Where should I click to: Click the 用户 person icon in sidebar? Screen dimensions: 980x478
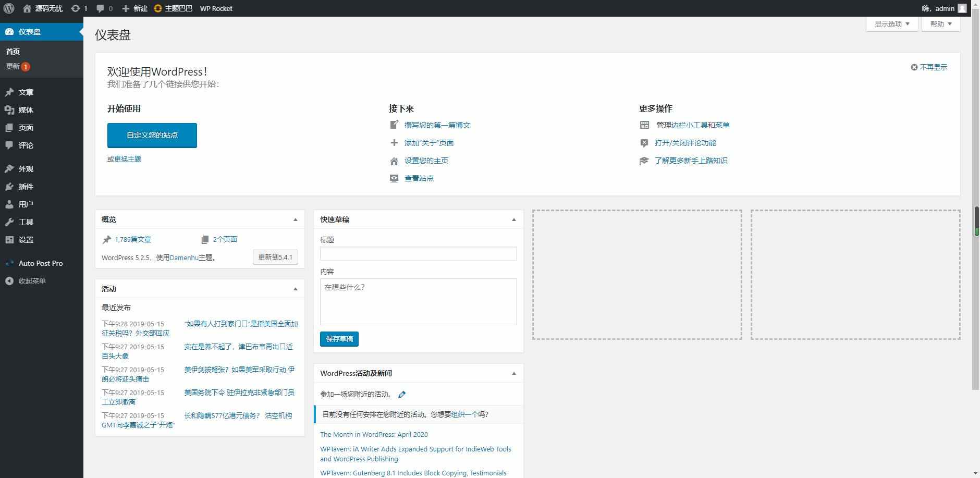click(x=9, y=204)
